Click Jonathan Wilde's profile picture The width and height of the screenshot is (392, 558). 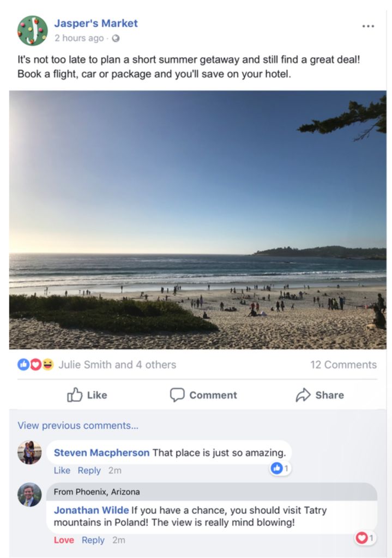(29, 495)
